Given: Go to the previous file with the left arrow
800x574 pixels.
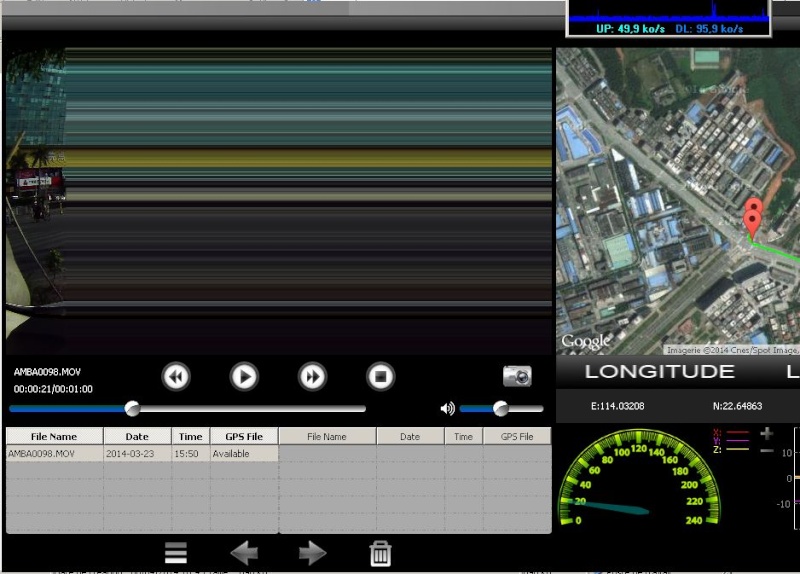Looking at the screenshot, I should [x=244, y=553].
